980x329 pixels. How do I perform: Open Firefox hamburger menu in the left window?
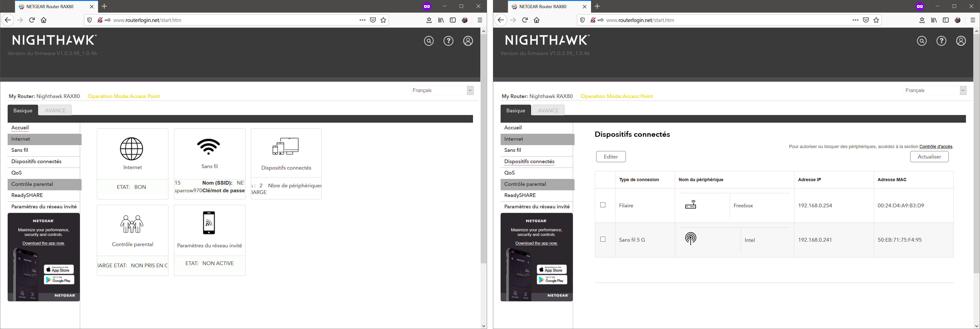pyautogui.click(x=480, y=20)
